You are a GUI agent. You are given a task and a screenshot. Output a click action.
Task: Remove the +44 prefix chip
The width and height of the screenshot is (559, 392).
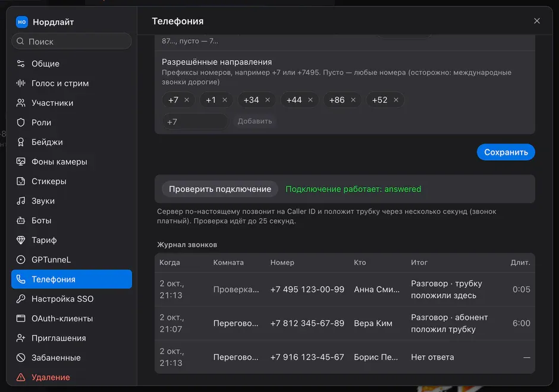[x=310, y=100]
